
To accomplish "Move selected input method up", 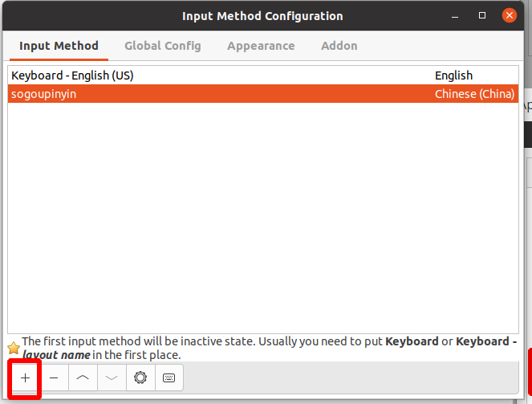I will (x=83, y=377).
